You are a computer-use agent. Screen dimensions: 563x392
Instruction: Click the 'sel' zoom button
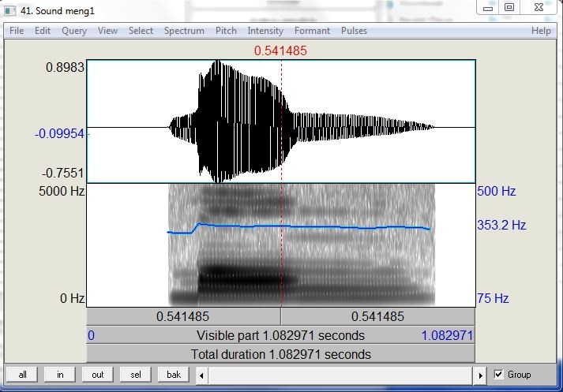click(135, 375)
